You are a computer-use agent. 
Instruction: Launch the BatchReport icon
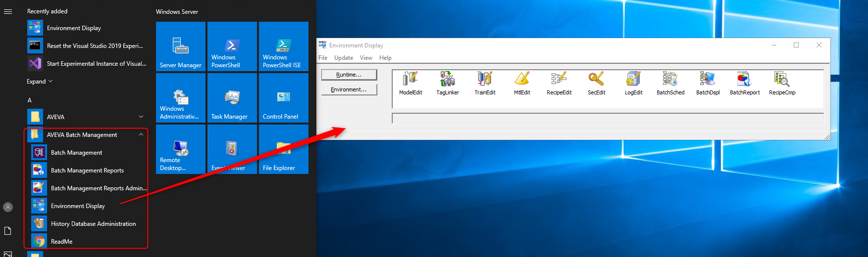(745, 83)
